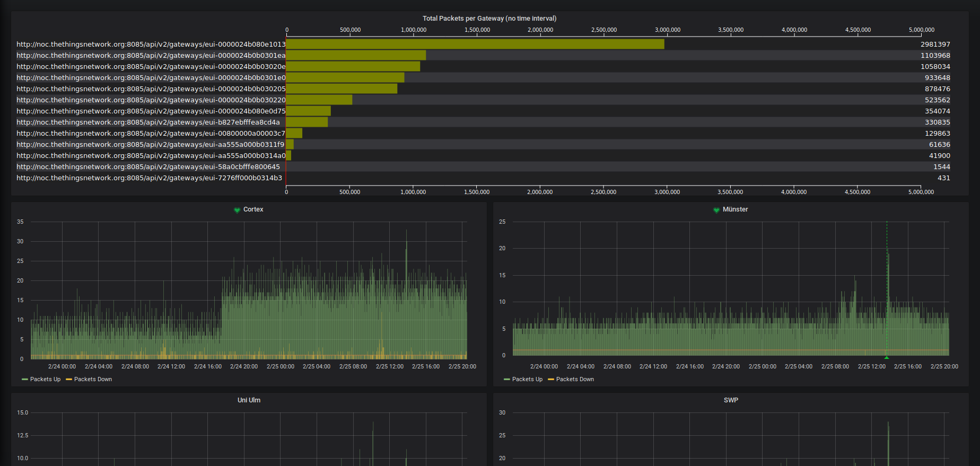Screen dimensions: 980x466
Task: Select gateway label eui-0000024b080e0d75
Action: click(151, 111)
